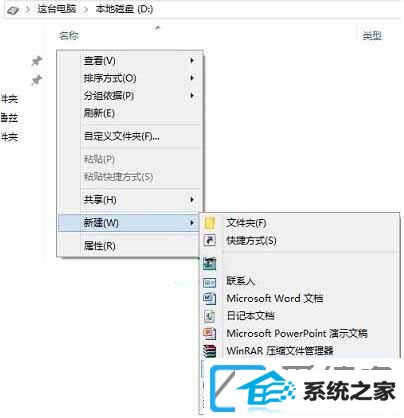404x418 pixels.
Task: Click the shortcut arrow icon beside 快捷方式(S)
Action: click(209, 240)
